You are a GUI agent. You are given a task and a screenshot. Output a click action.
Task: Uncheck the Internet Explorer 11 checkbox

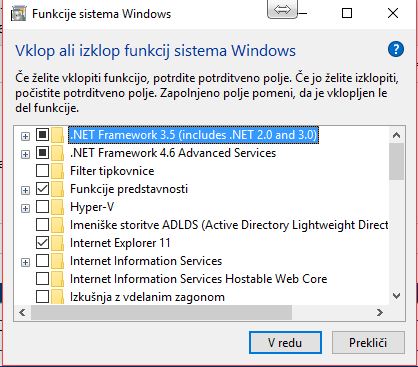42,243
